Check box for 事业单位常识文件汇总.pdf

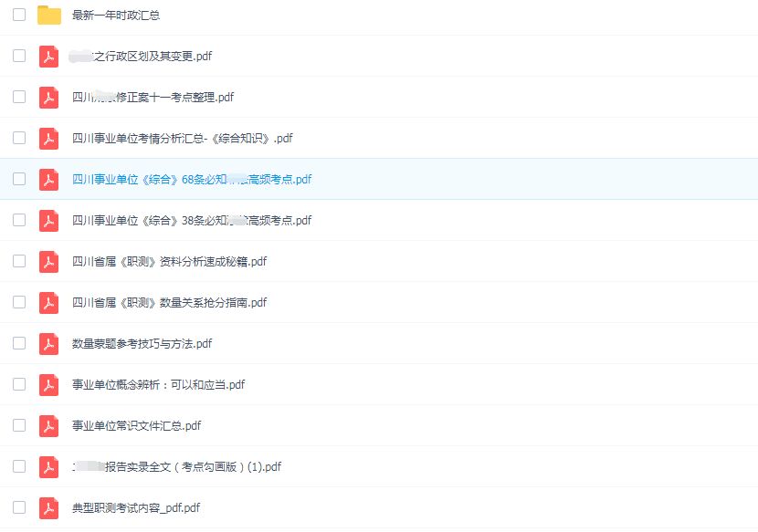(19, 425)
